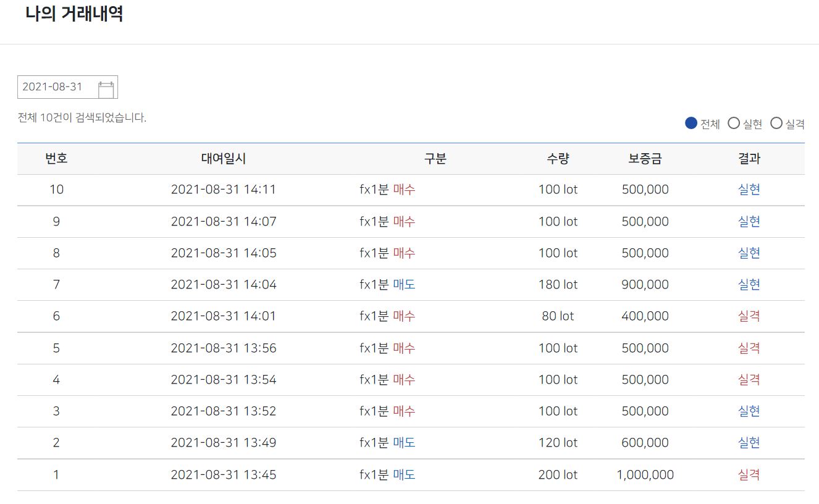The height and width of the screenshot is (504, 819).
Task: Open 실현 result for trade number 10
Action: (x=749, y=190)
